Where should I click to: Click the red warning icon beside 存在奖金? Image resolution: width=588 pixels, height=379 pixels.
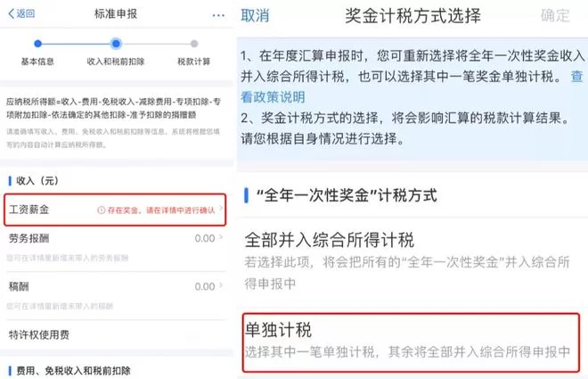101,210
